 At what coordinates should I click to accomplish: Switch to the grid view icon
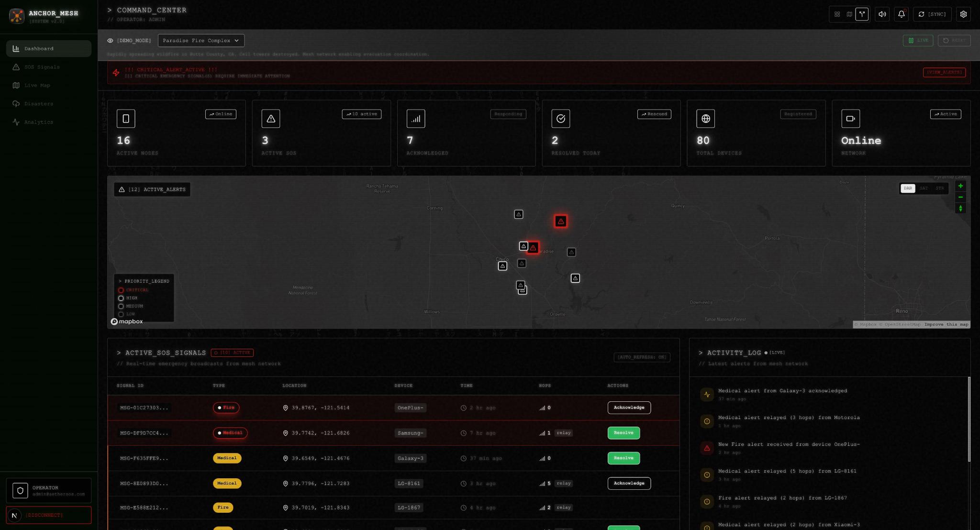pos(837,14)
